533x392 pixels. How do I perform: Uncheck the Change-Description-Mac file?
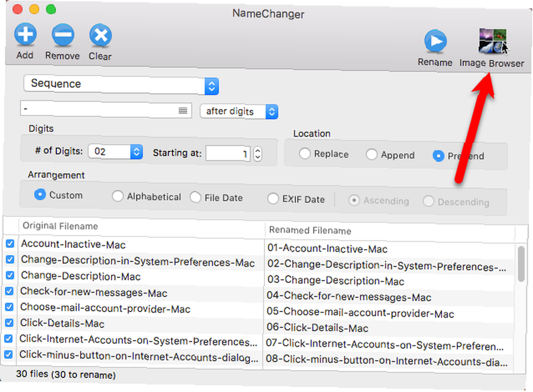coord(10,275)
